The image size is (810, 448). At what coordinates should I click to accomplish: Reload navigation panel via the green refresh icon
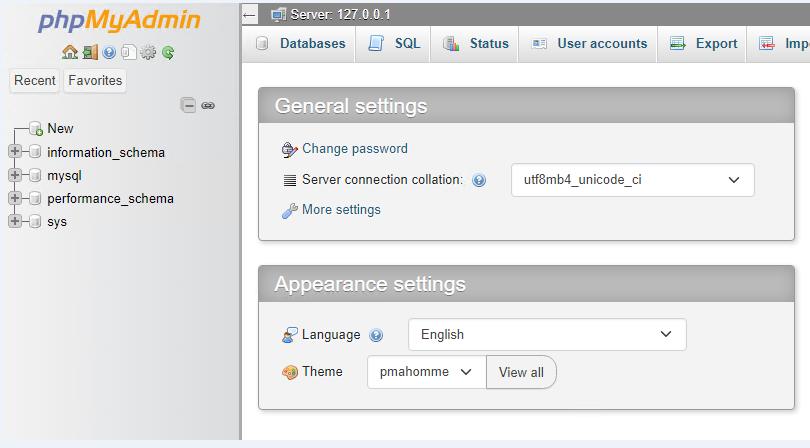tap(168, 52)
